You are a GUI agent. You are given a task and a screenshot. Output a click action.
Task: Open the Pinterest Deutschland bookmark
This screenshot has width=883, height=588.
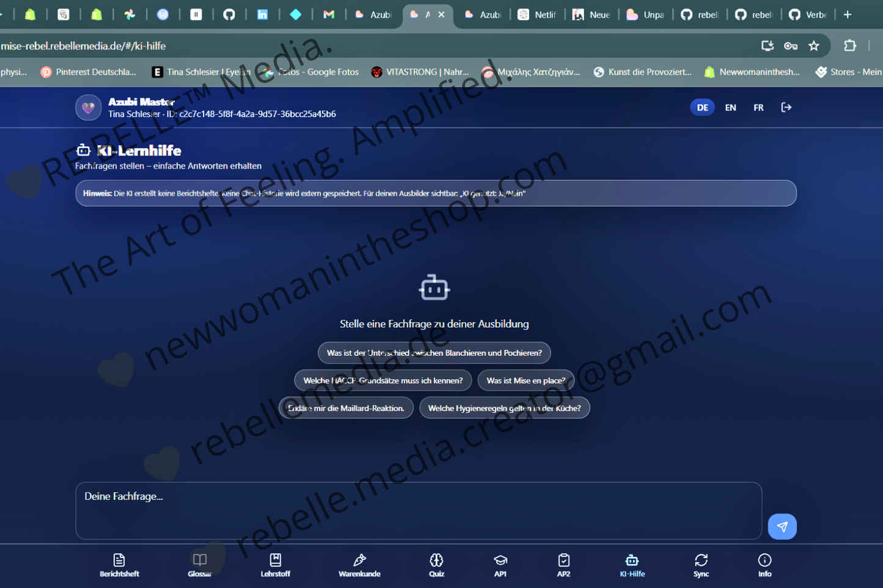point(88,71)
